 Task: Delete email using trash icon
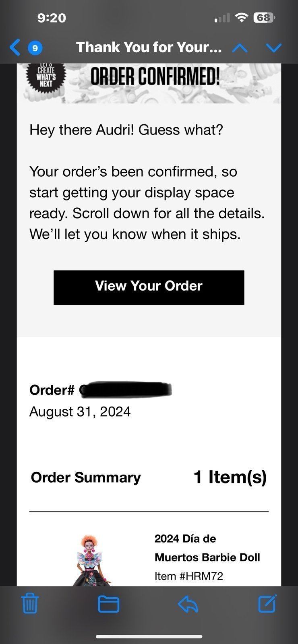point(29,603)
